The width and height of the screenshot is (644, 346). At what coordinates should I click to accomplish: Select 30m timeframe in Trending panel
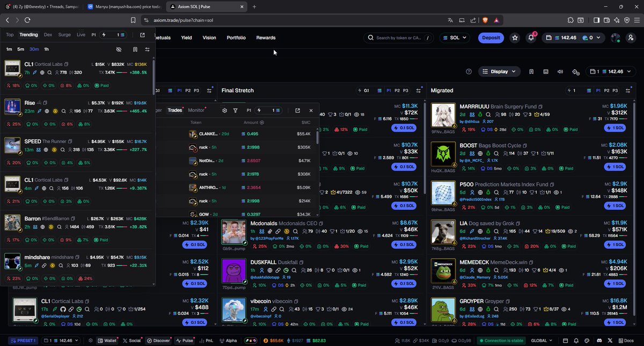[x=34, y=49]
